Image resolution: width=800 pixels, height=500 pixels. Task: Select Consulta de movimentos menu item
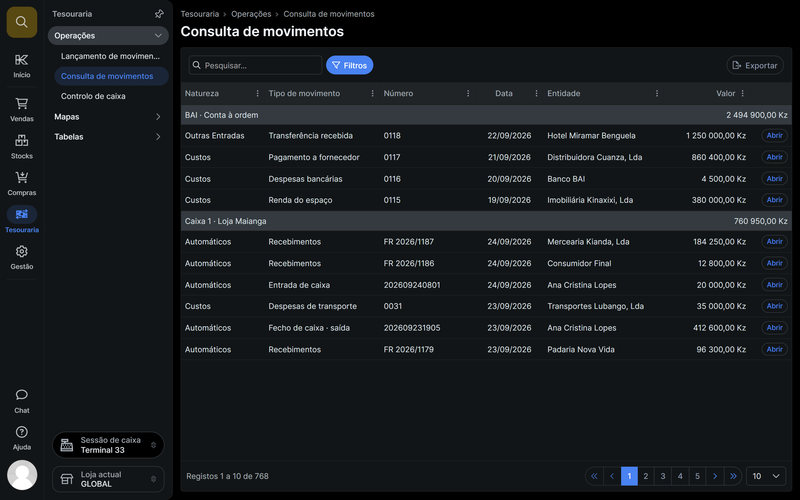[111, 76]
